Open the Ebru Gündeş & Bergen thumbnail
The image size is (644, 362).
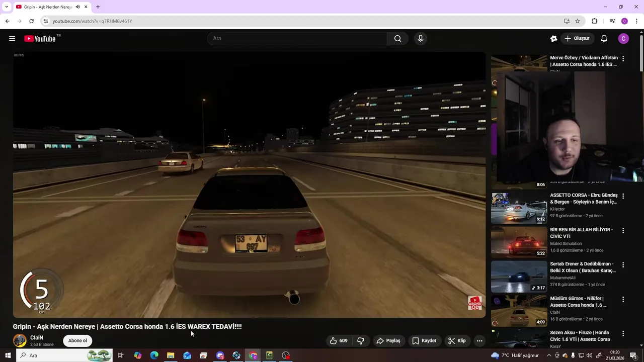tap(519, 208)
